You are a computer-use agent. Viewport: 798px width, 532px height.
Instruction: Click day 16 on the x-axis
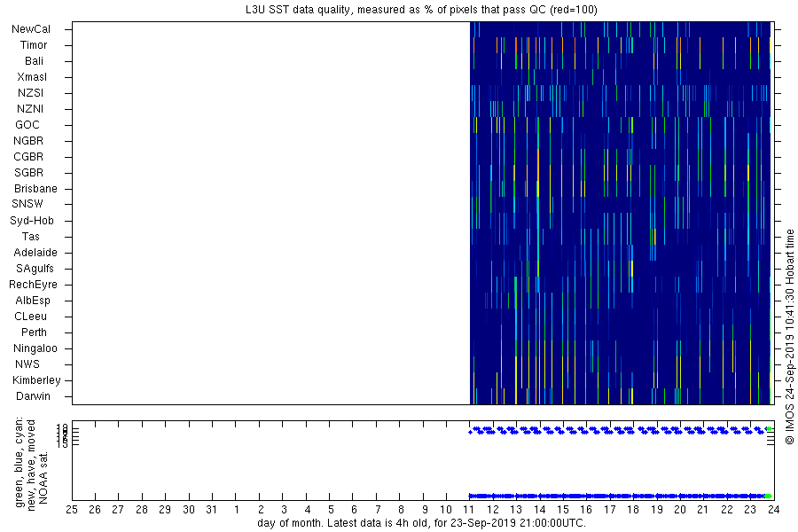tap(586, 510)
